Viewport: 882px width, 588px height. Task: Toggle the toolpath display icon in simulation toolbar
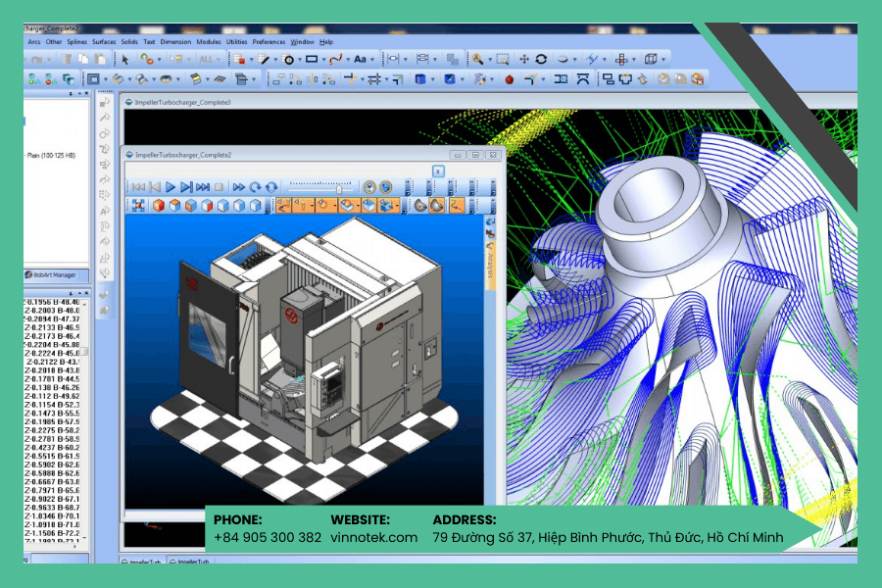(x=456, y=206)
